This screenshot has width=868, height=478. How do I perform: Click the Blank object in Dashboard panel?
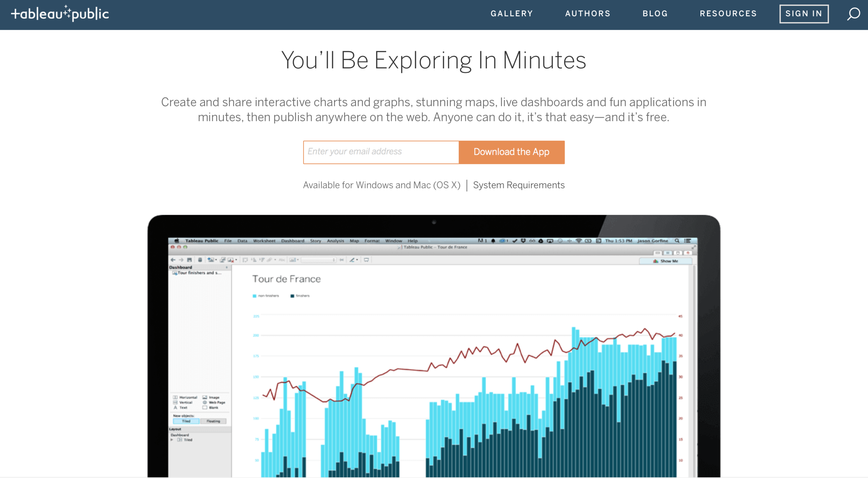[x=210, y=407]
